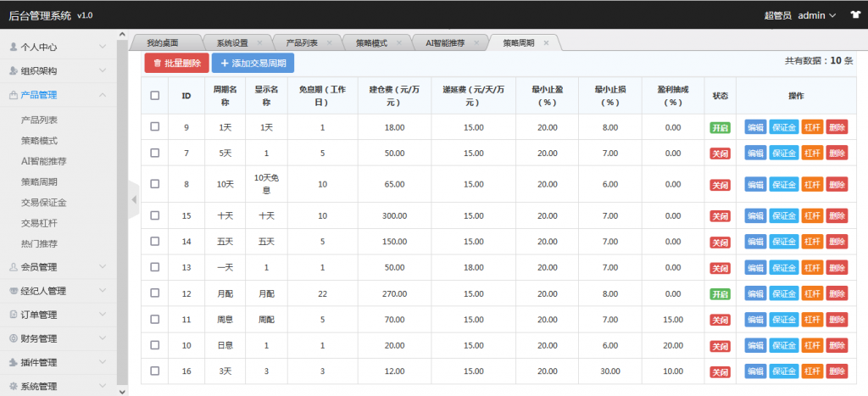Click the 个人中心 user icon in sidebar

click(13, 47)
